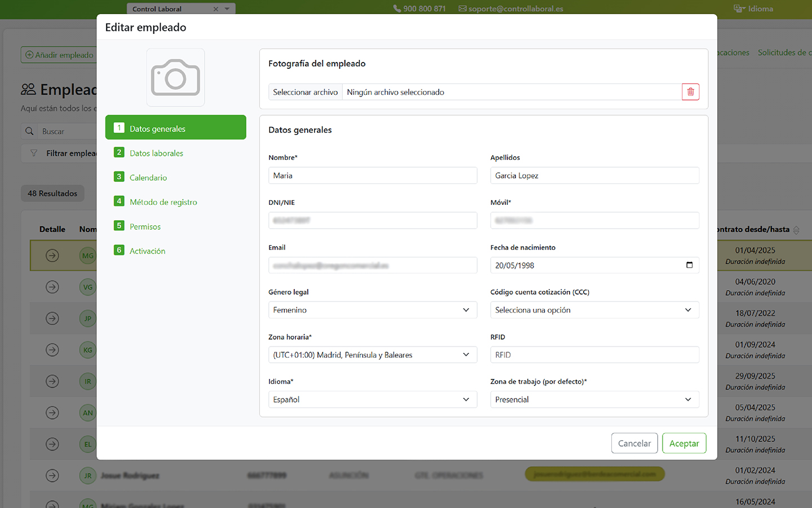Image resolution: width=812 pixels, height=508 pixels.
Task: Open the calendar picker for Fecha de nacimiento
Action: pyautogui.click(x=689, y=265)
